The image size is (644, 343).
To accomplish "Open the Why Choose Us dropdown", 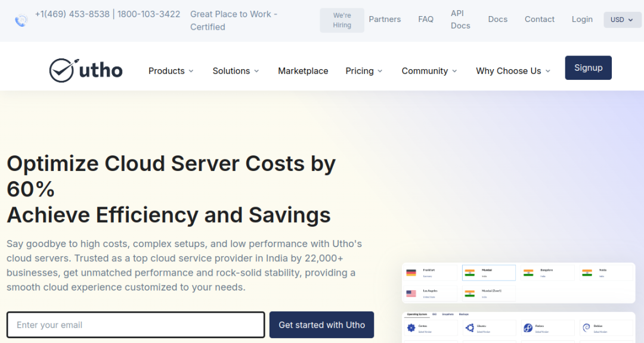I will [x=513, y=71].
